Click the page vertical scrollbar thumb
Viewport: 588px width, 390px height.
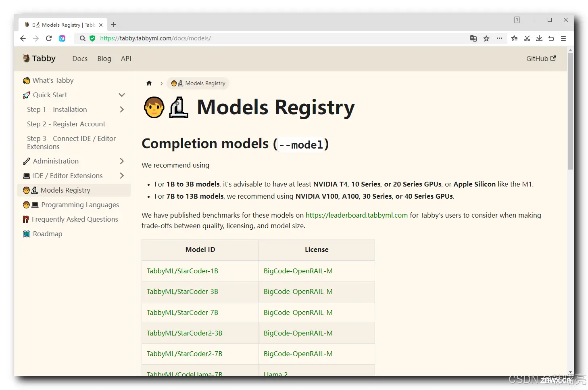click(570, 111)
